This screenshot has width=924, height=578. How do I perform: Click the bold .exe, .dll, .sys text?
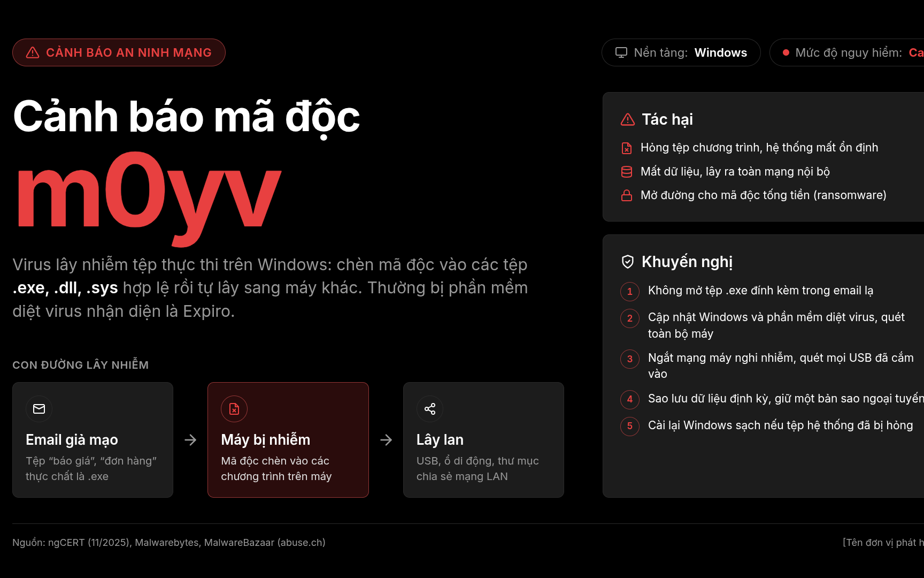[65, 288]
